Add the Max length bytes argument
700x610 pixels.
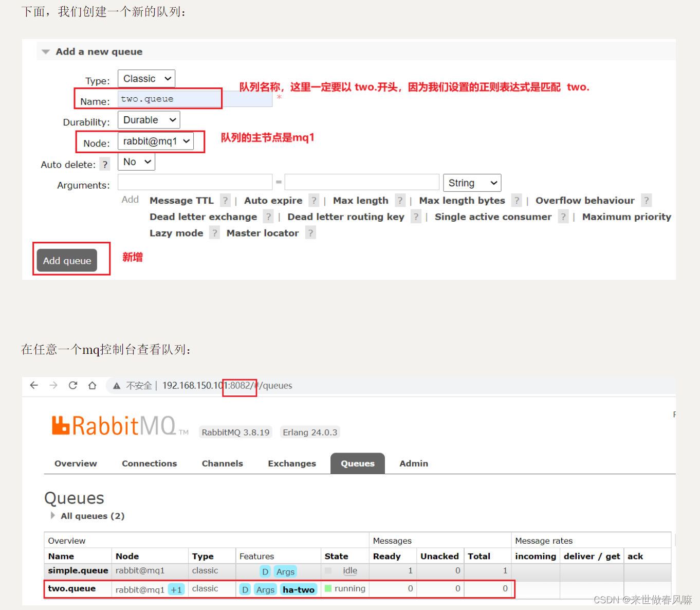[x=462, y=201]
